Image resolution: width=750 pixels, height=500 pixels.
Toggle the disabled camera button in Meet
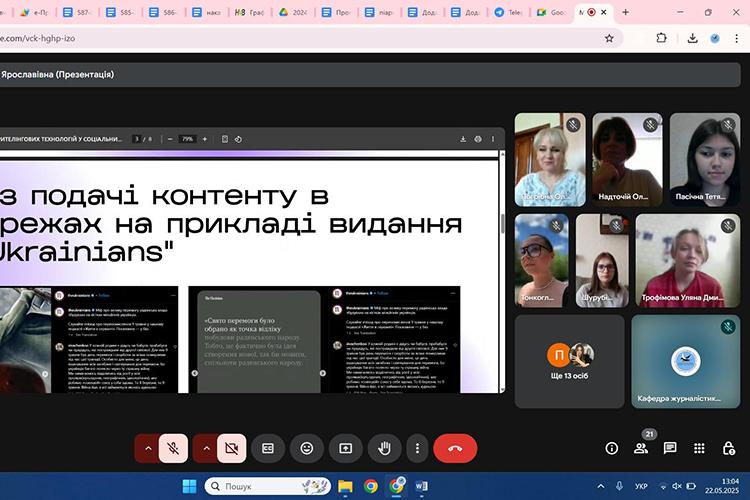pyautogui.click(x=232, y=448)
